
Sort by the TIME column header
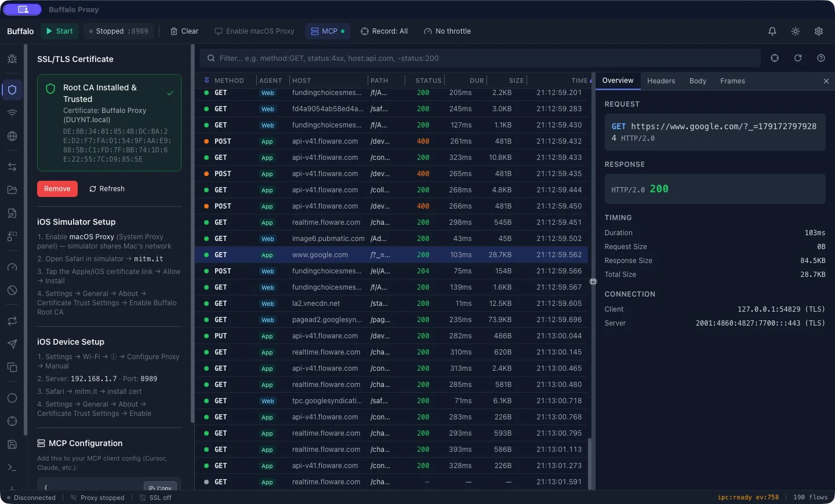point(579,81)
